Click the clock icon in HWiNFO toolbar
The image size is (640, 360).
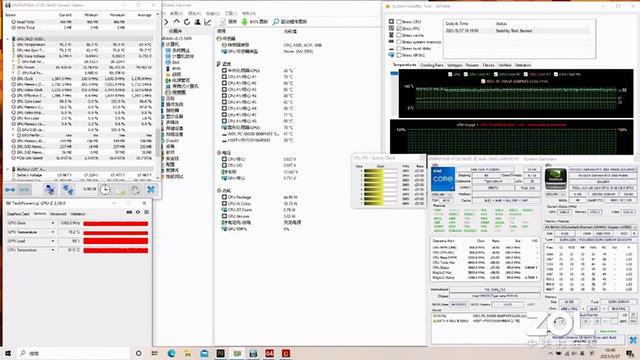tap(105, 189)
